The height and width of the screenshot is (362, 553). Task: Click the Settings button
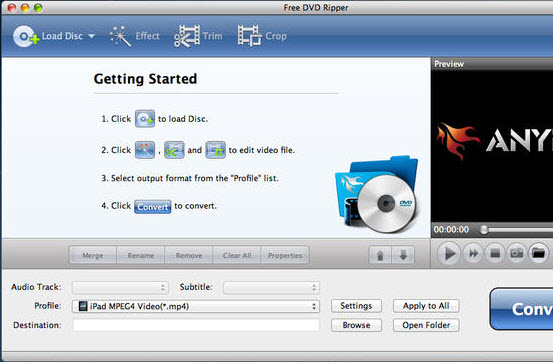[356, 306]
